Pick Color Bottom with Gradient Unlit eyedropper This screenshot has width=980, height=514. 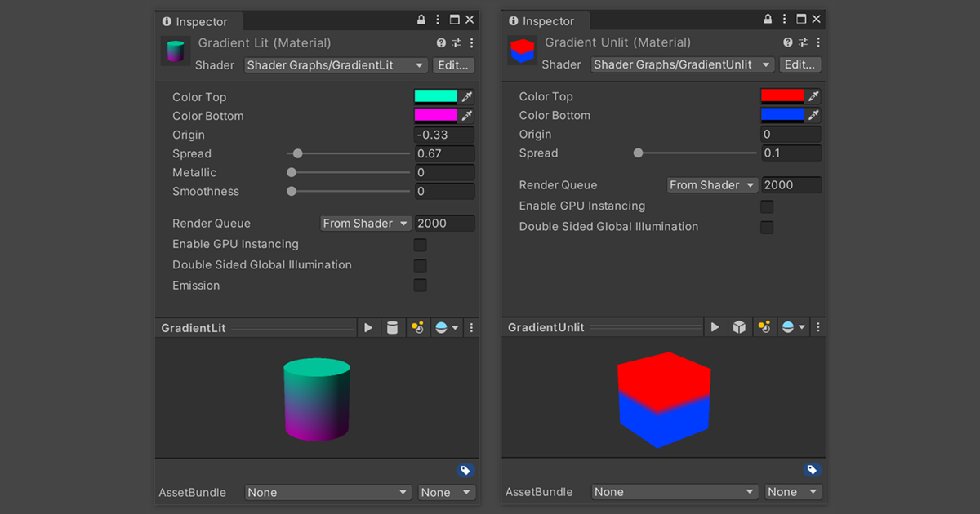coord(813,115)
